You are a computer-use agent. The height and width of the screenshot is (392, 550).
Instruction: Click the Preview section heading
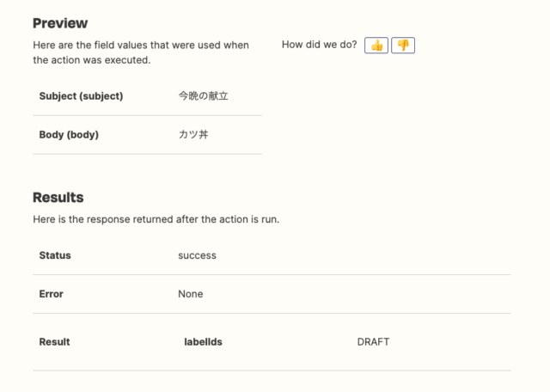pyautogui.click(x=60, y=23)
